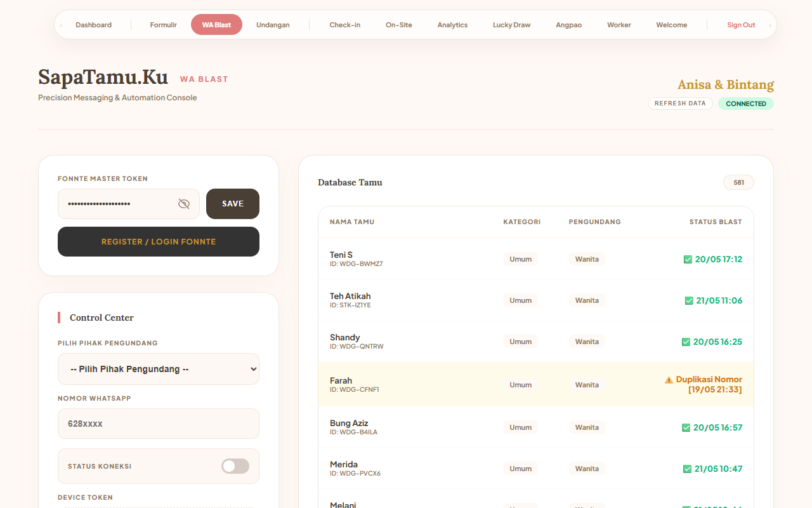Screen dimensions: 812x508
Task: Click Register / Login Fonnte button
Action: coord(159,241)
